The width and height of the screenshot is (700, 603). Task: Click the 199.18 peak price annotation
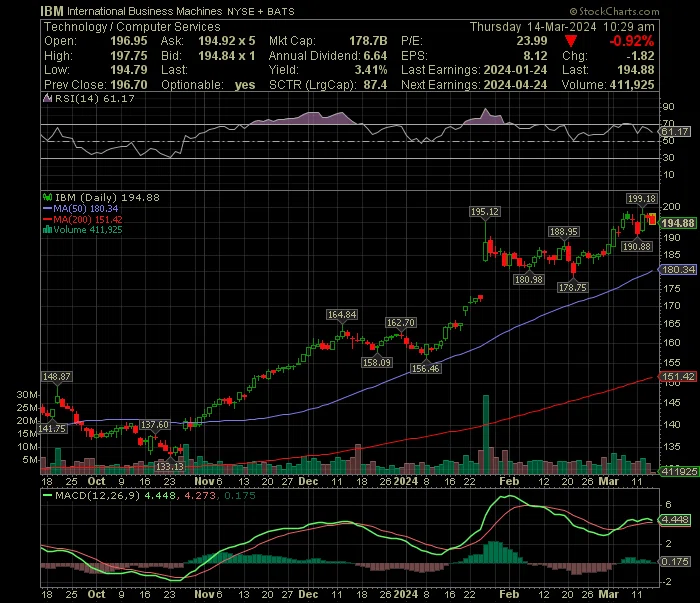pyautogui.click(x=642, y=199)
